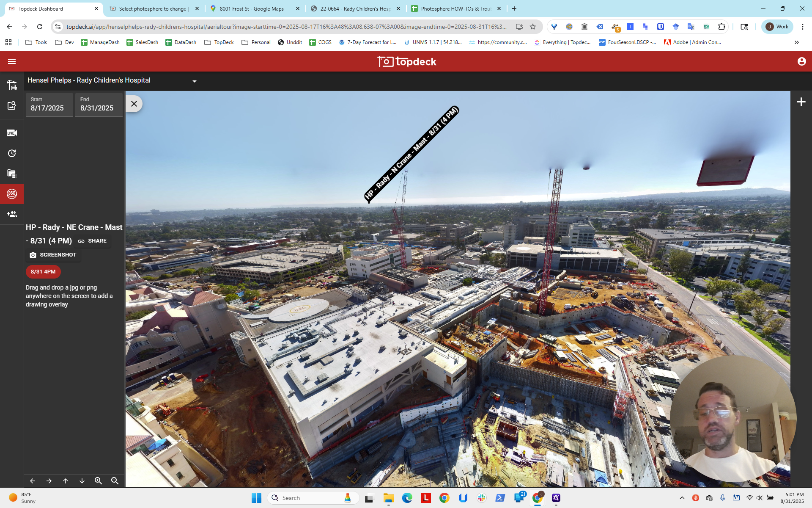
Task: Open the add users icon
Action: [x=12, y=214]
